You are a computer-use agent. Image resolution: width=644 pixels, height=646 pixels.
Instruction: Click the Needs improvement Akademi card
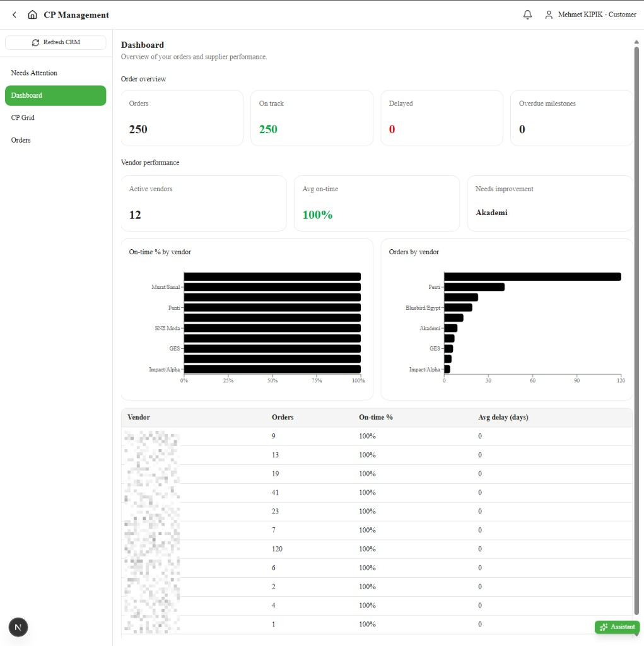click(550, 204)
